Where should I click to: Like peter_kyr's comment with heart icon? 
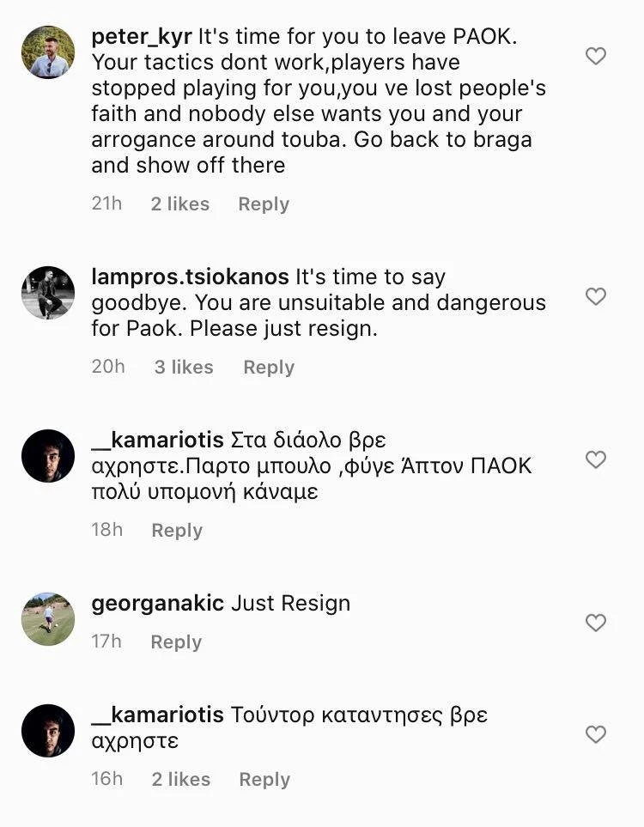coord(595,57)
